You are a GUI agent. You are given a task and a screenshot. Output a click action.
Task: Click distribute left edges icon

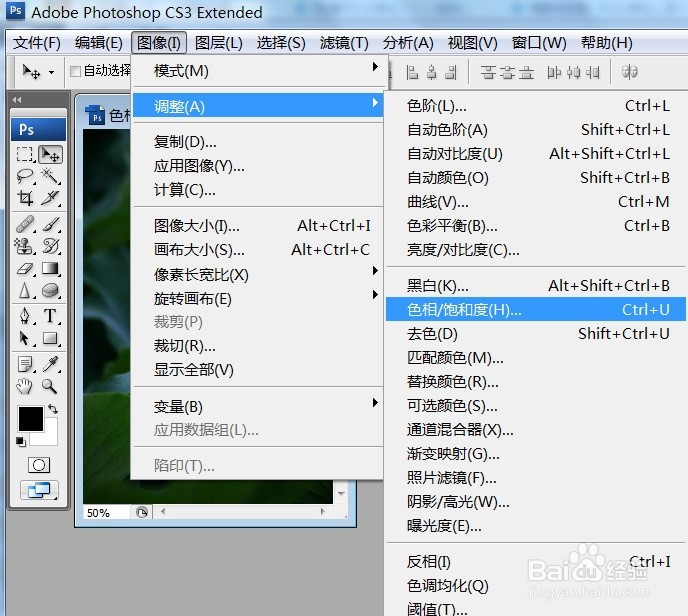554,72
